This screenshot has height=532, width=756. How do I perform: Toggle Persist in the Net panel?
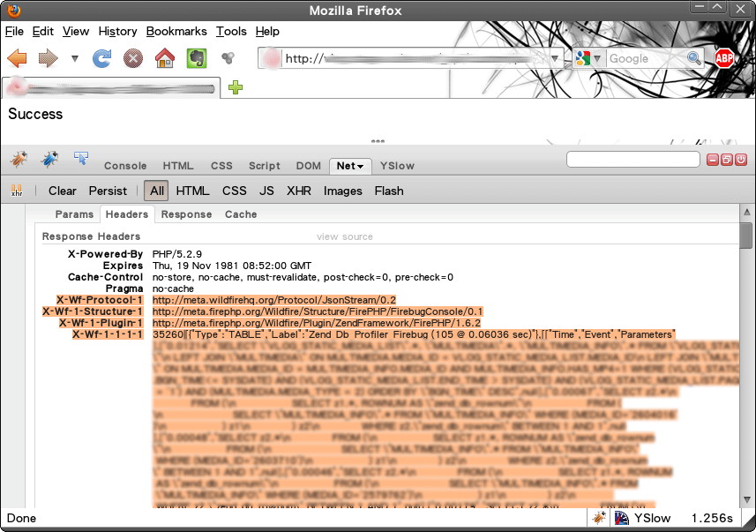click(108, 191)
